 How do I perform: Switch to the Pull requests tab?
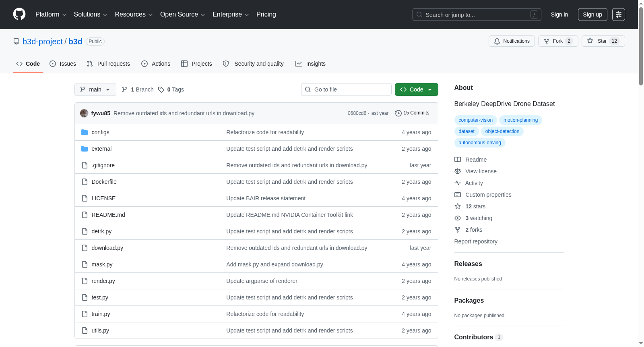108,64
